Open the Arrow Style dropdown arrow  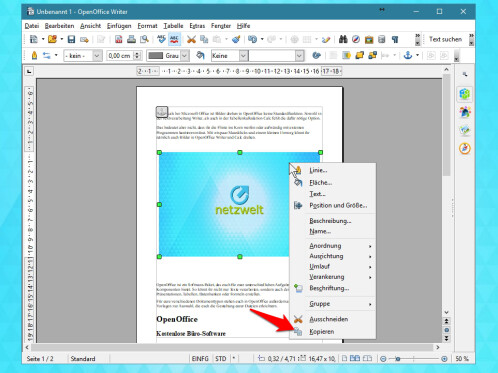[56, 55]
